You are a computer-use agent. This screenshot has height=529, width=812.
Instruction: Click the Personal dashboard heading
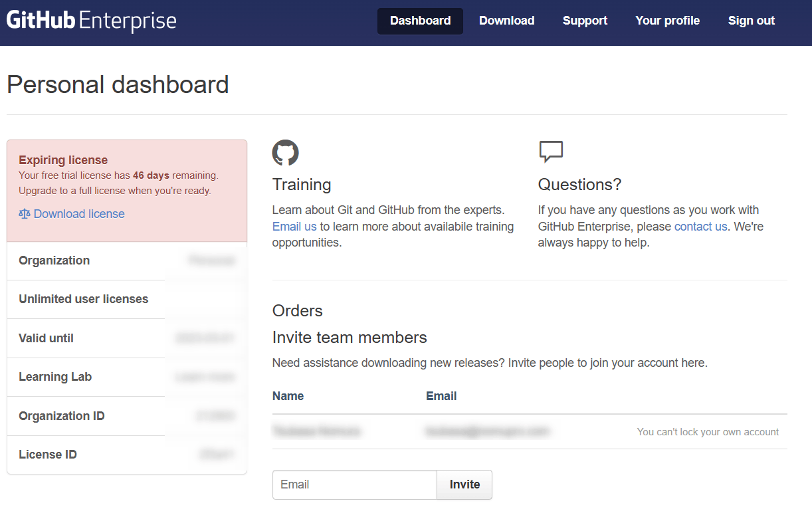(118, 84)
